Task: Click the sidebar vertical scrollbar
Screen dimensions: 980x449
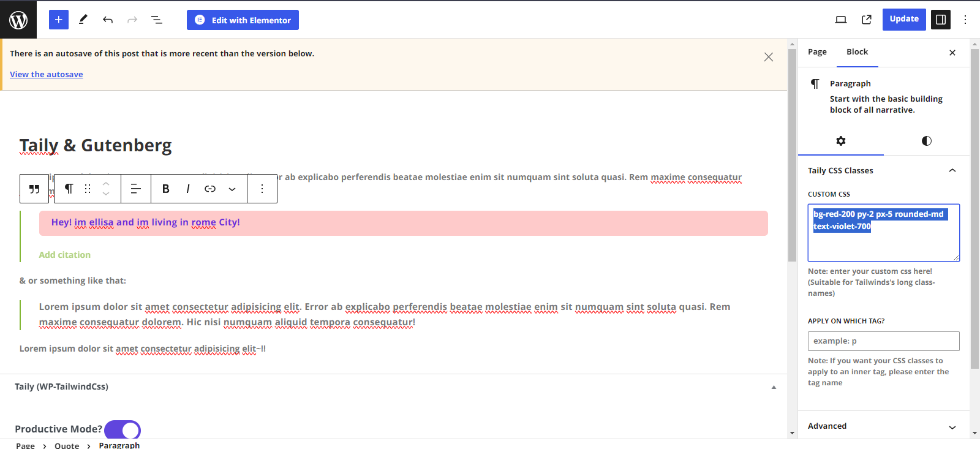Action: tap(974, 208)
